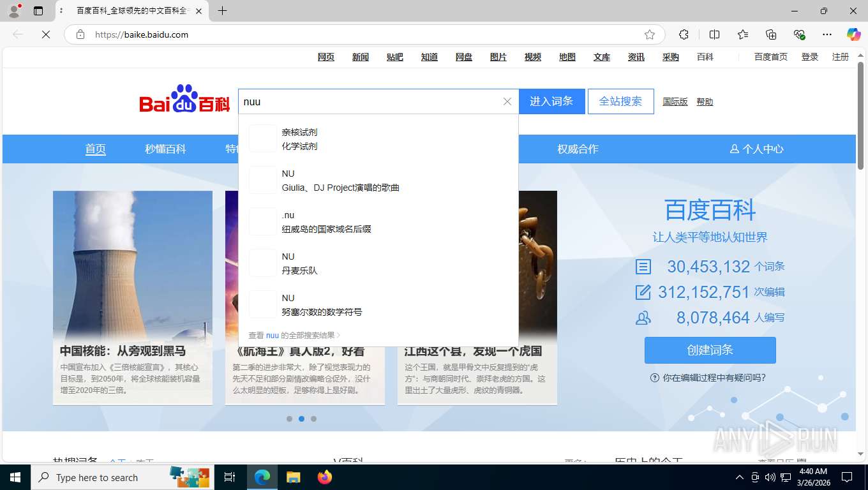Viewport: 868px width, 490px height.
Task: Open 图片 in top navigation
Action: pyautogui.click(x=498, y=57)
